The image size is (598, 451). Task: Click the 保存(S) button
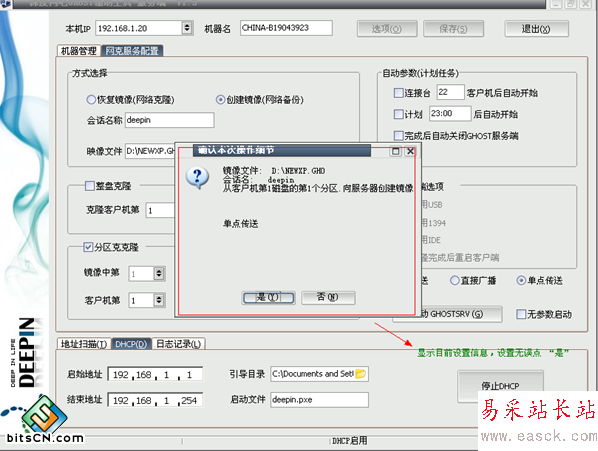pos(453,29)
